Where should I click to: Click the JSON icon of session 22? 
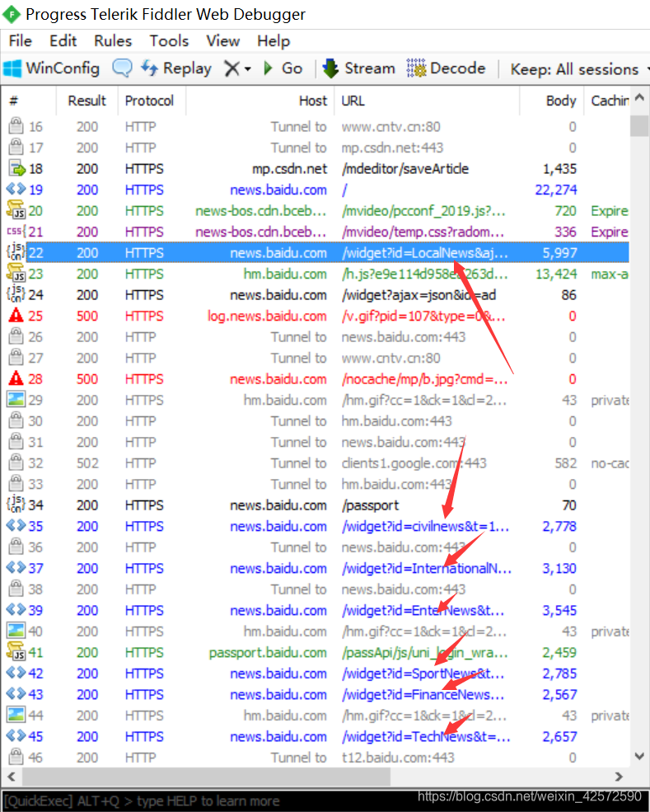pos(16,251)
